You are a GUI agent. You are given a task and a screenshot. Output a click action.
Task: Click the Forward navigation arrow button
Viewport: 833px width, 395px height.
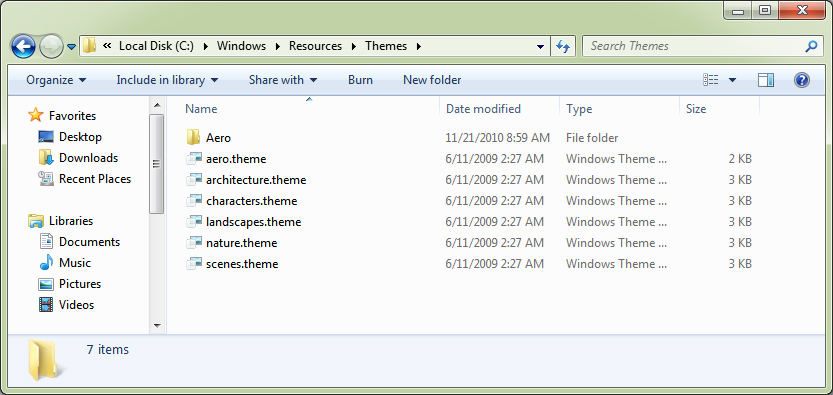coord(51,47)
